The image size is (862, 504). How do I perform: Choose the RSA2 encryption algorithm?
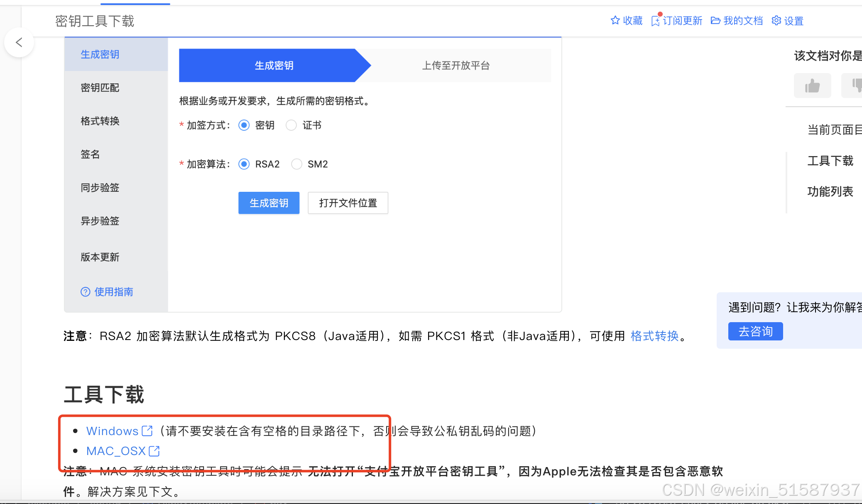[244, 164]
